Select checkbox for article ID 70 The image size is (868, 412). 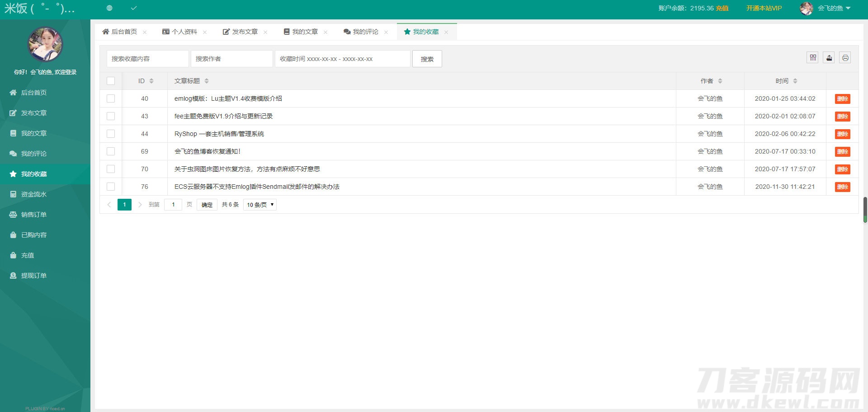coord(111,169)
